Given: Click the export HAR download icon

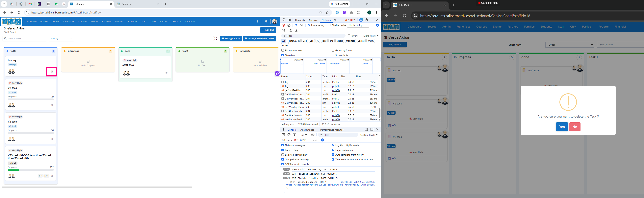Looking at the screenshot, I should [x=296, y=30].
